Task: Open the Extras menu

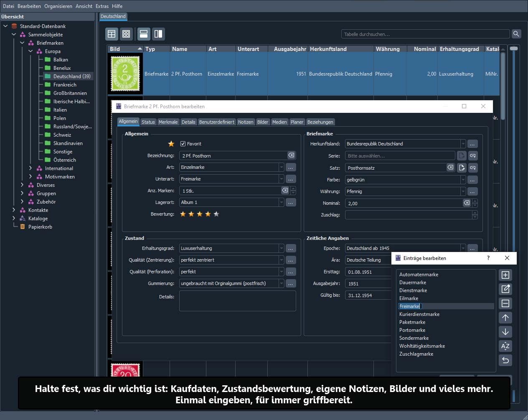Action: (x=102, y=6)
